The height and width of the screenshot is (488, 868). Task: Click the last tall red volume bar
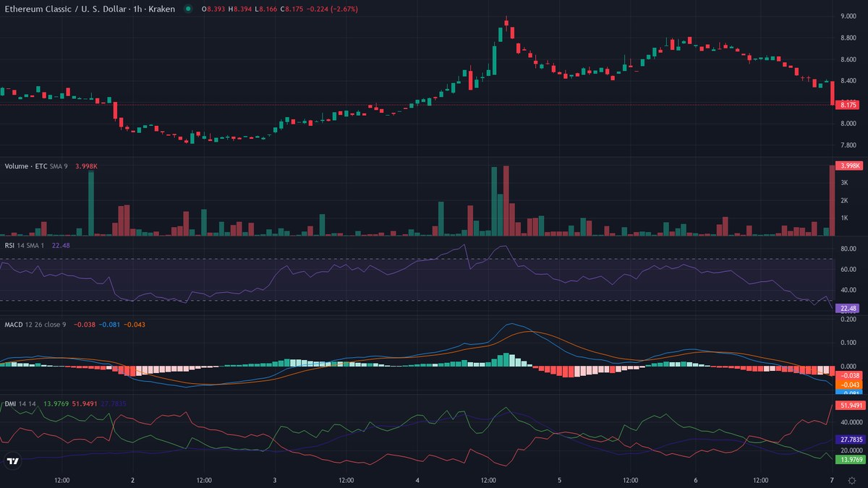click(833, 200)
